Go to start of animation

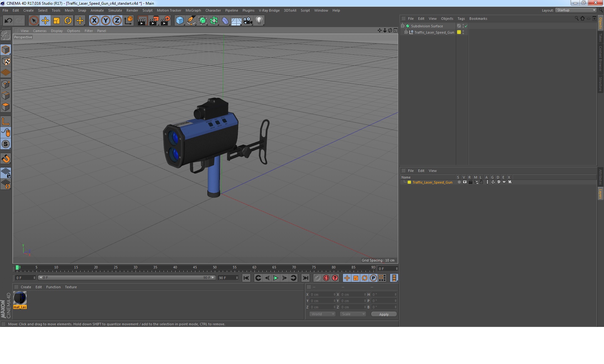tap(246, 278)
